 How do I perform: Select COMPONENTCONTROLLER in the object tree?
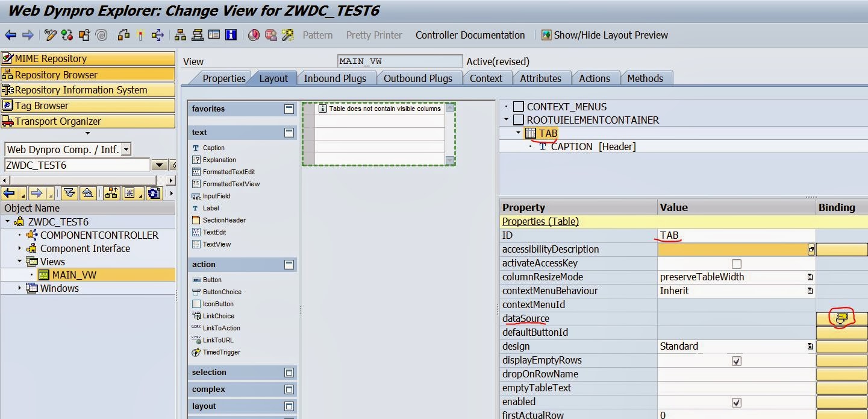[99, 235]
